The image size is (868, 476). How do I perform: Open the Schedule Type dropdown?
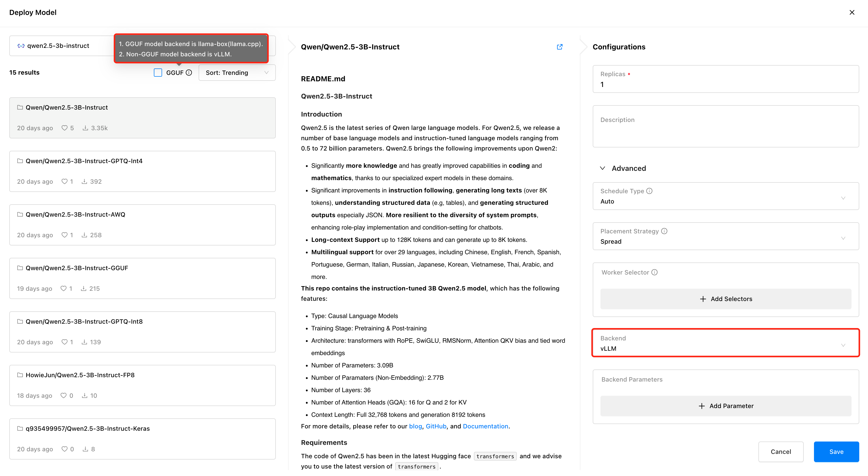(x=725, y=196)
